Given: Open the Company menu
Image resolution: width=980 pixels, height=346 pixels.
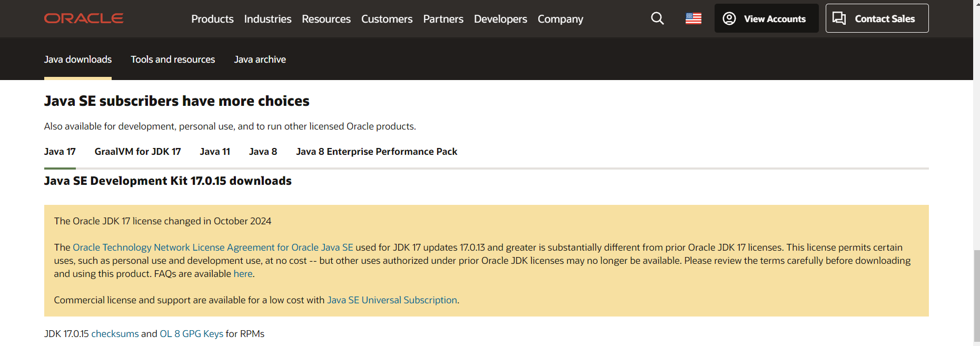Looking at the screenshot, I should pos(560,19).
